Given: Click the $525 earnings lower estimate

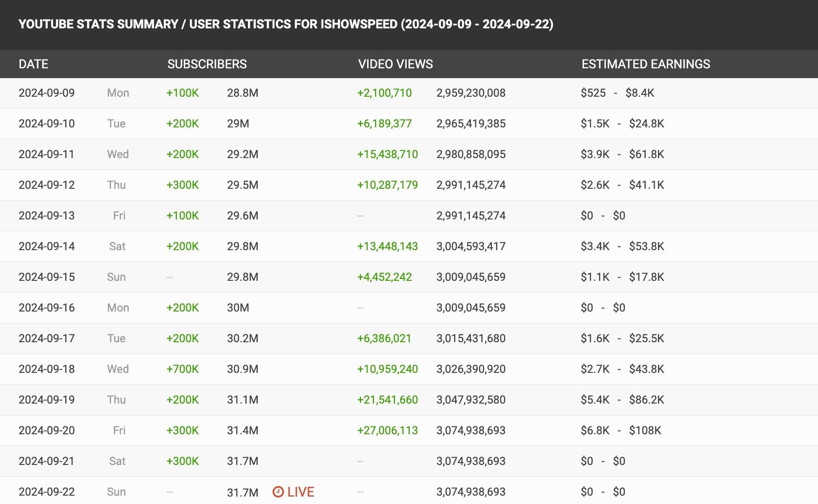Looking at the screenshot, I should point(593,93).
